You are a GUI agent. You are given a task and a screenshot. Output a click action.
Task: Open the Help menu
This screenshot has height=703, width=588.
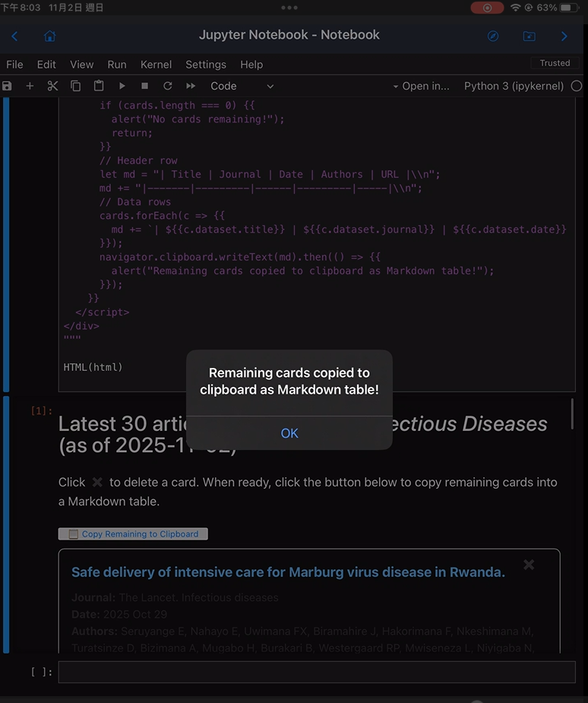(251, 65)
